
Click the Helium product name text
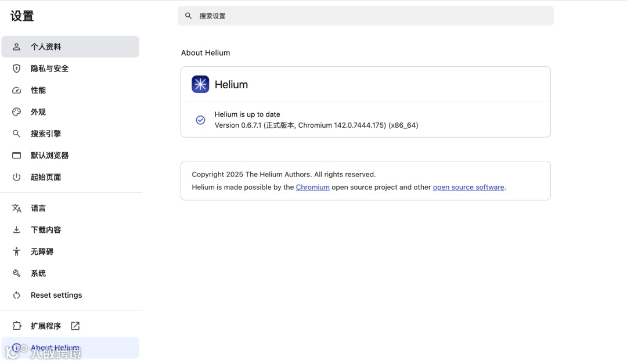click(x=231, y=84)
